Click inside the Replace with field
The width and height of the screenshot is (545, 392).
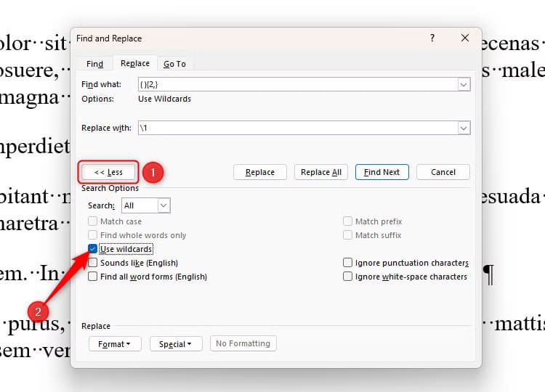[x=298, y=128]
